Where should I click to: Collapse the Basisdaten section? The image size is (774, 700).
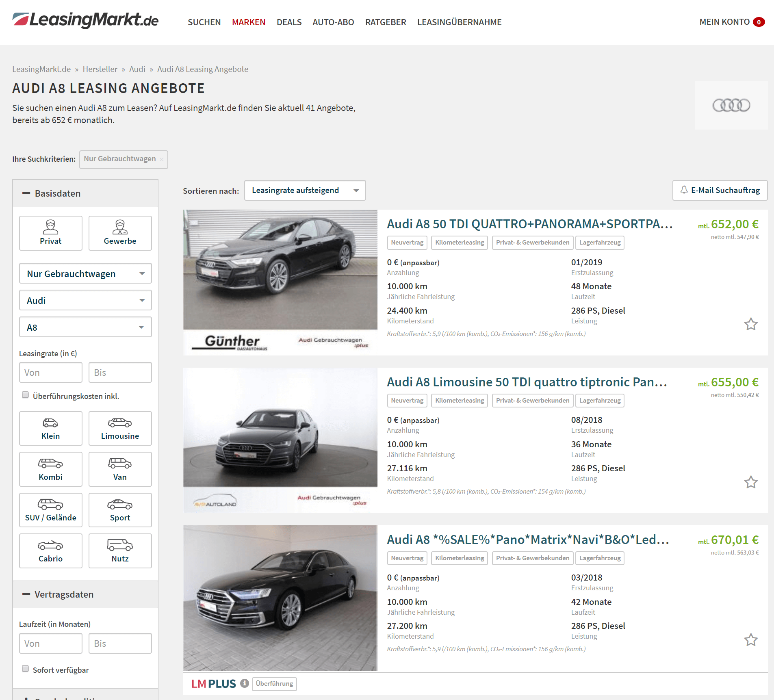click(85, 193)
